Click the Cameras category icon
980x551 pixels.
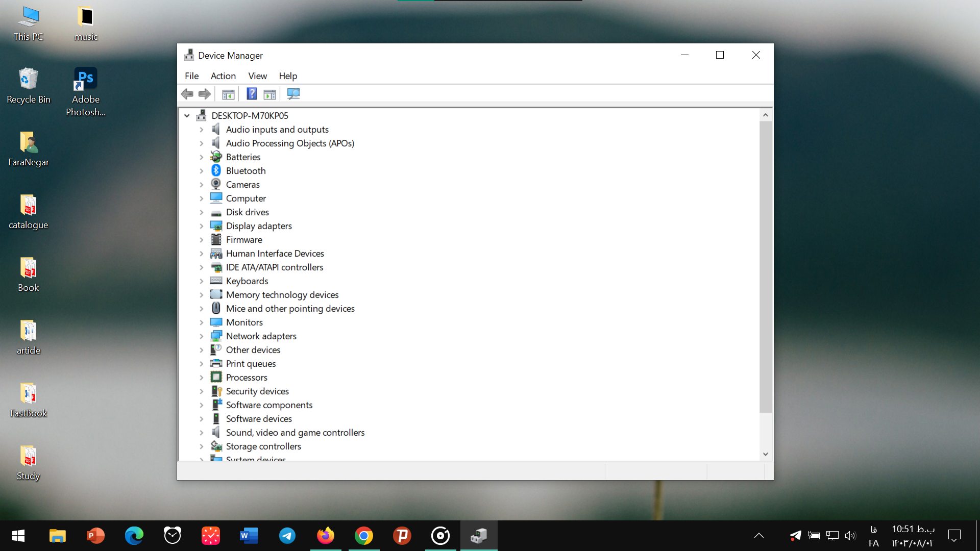pyautogui.click(x=216, y=185)
